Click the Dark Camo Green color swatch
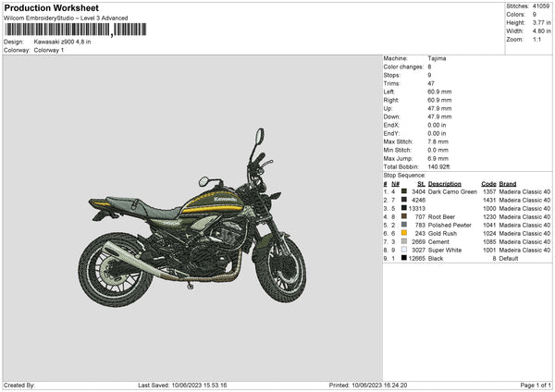 404,191
